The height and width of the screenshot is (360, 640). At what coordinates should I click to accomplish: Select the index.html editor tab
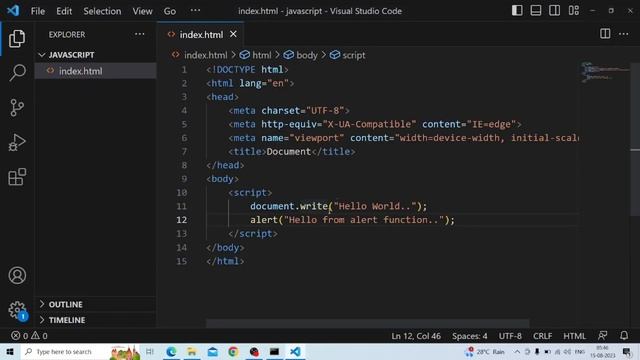pos(200,34)
